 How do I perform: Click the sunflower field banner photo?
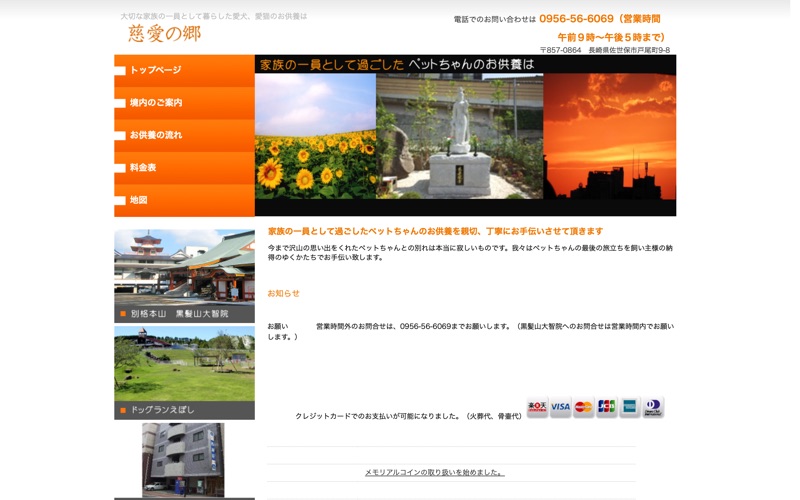315,136
